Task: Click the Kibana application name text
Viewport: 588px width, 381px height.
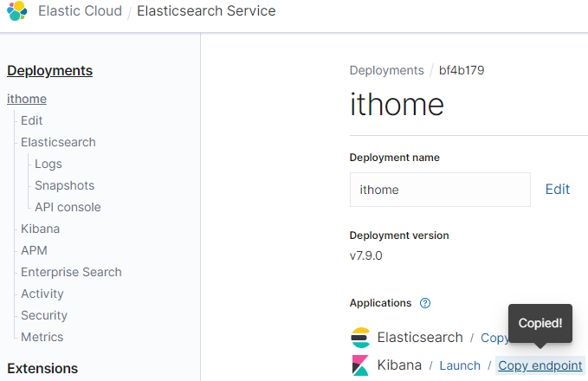Action: coord(399,365)
